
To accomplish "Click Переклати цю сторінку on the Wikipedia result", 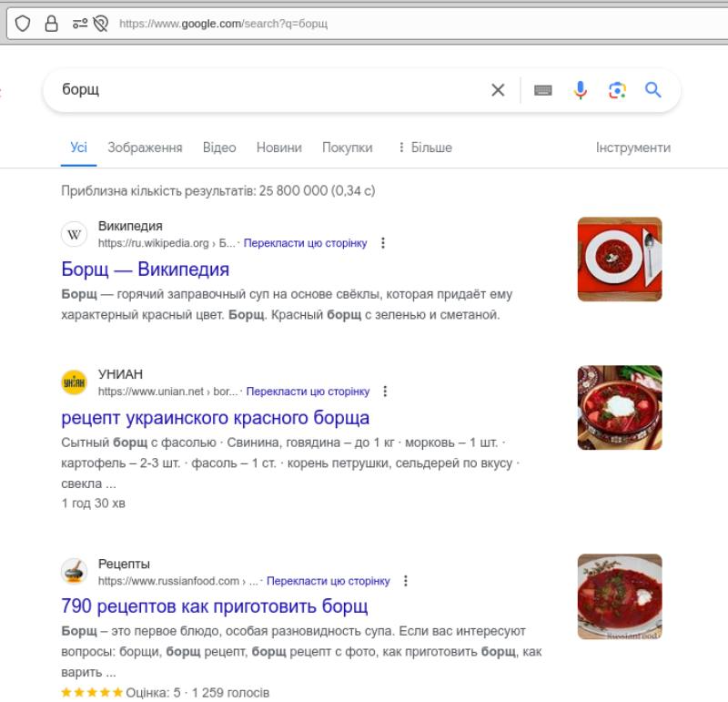I will pos(304,243).
